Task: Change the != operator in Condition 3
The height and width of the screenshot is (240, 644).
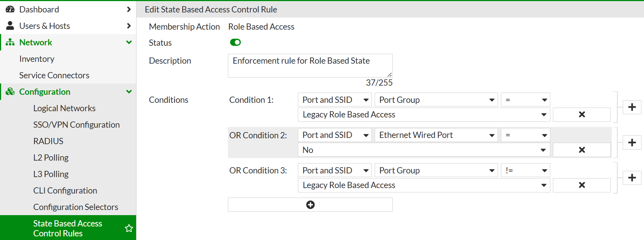Action: [525, 170]
